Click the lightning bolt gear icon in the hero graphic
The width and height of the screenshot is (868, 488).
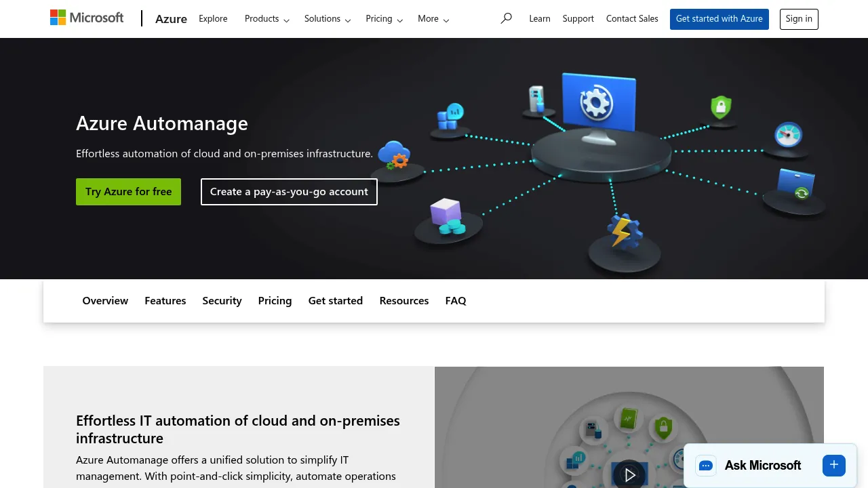coord(624,232)
